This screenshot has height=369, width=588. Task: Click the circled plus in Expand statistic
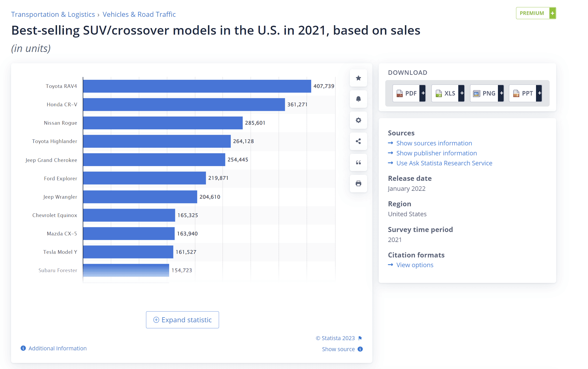[x=156, y=320]
